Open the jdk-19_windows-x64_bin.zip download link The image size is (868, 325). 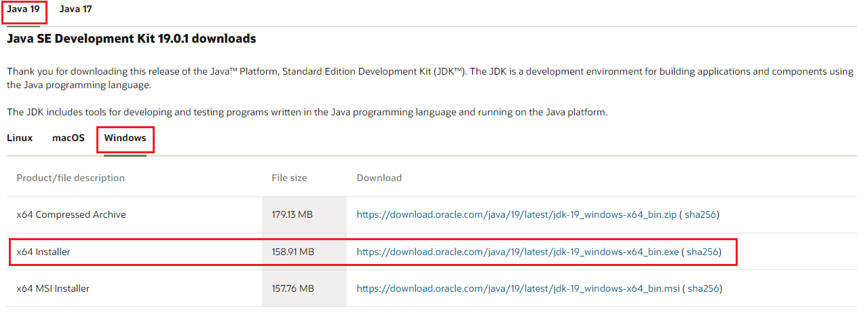coord(516,214)
